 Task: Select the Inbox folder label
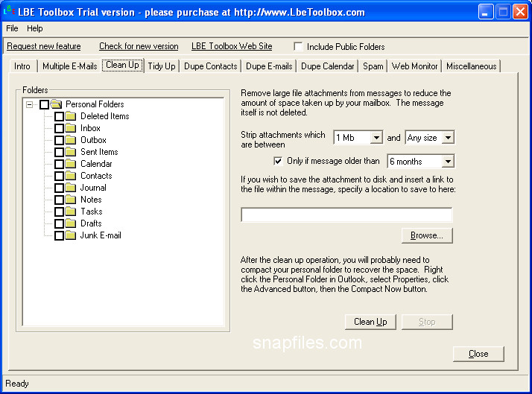pos(90,128)
